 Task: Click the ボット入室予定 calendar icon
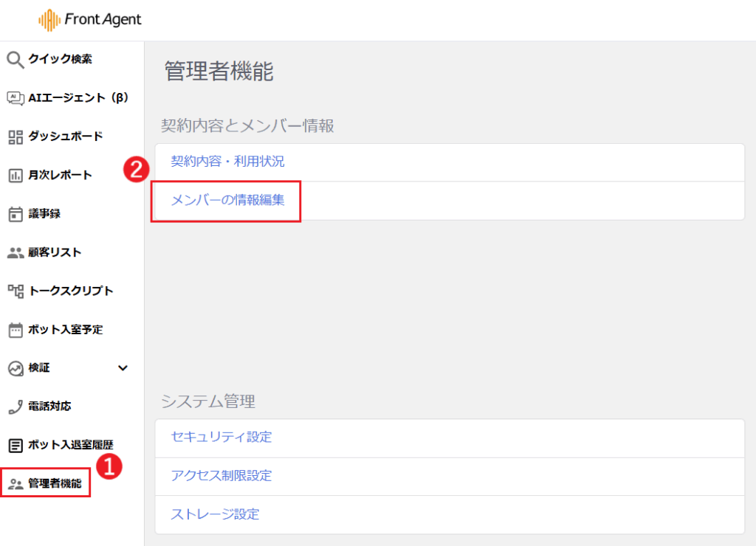[16, 329]
